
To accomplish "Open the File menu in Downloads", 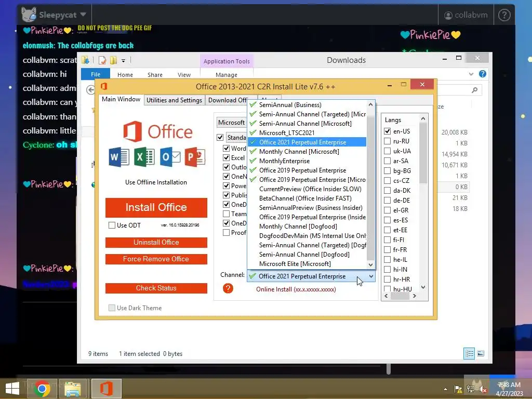I will [96, 74].
